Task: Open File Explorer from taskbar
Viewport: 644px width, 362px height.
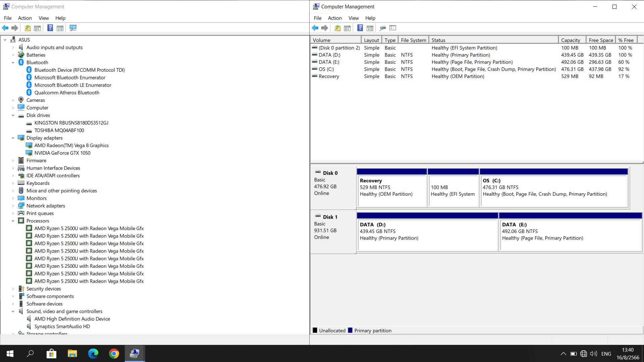Action: 72,354
